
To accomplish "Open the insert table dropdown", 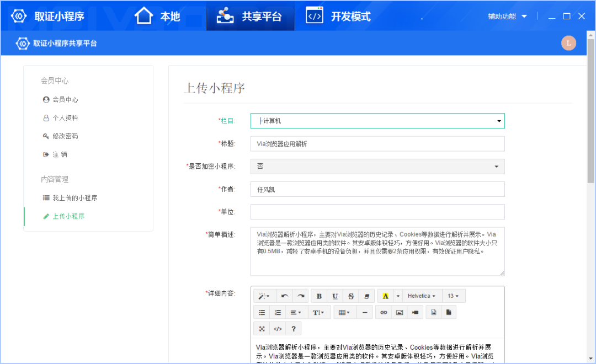I will pyautogui.click(x=344, y=312).
